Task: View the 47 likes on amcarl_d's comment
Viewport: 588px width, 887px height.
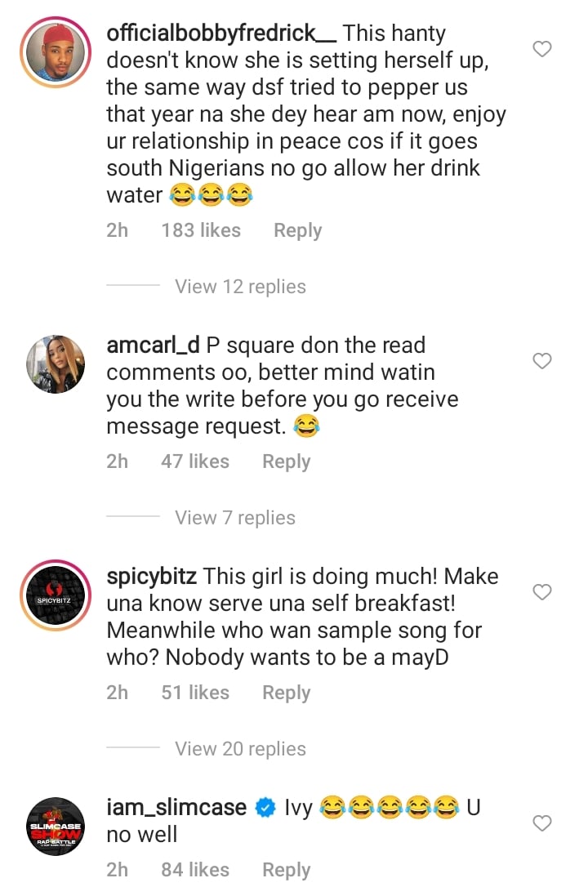Action: pos(195,461)
